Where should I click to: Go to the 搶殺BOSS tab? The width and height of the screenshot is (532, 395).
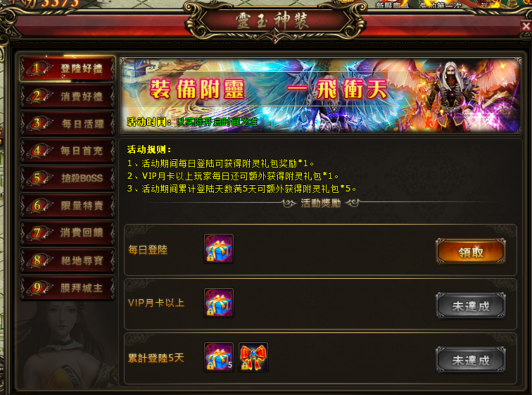click(68, 178)
